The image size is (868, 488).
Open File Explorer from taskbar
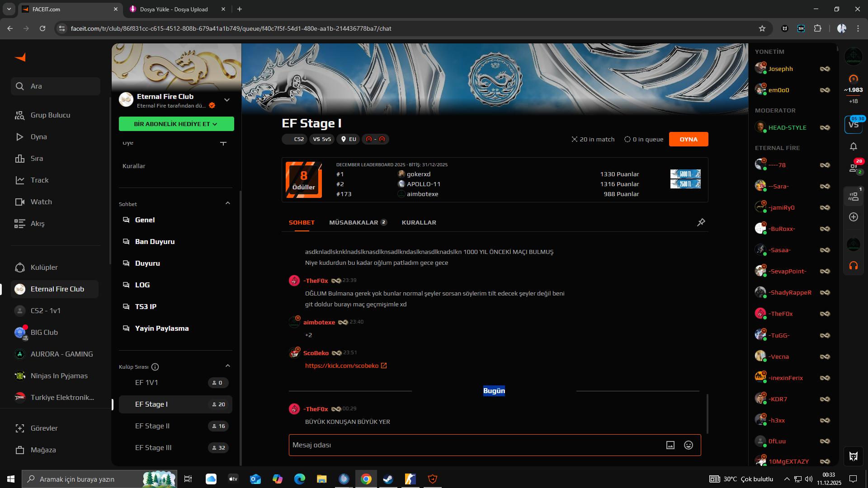point(321,479)
